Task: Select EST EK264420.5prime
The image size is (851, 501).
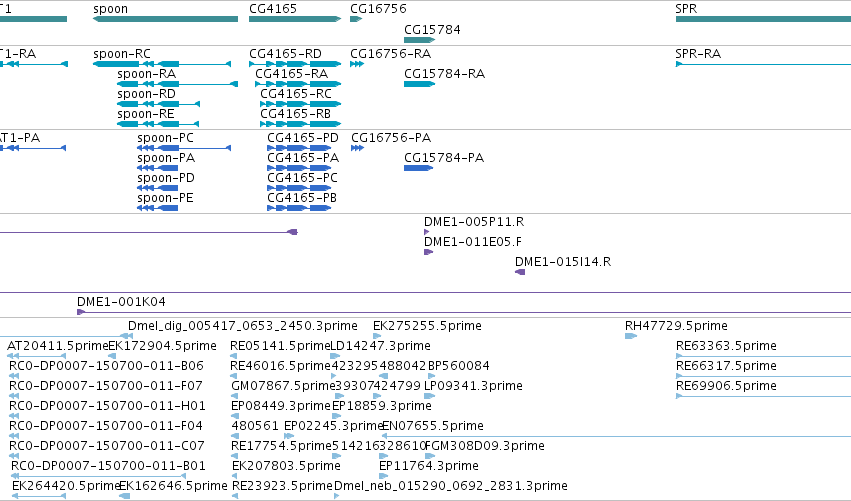Action: point(66,486)
